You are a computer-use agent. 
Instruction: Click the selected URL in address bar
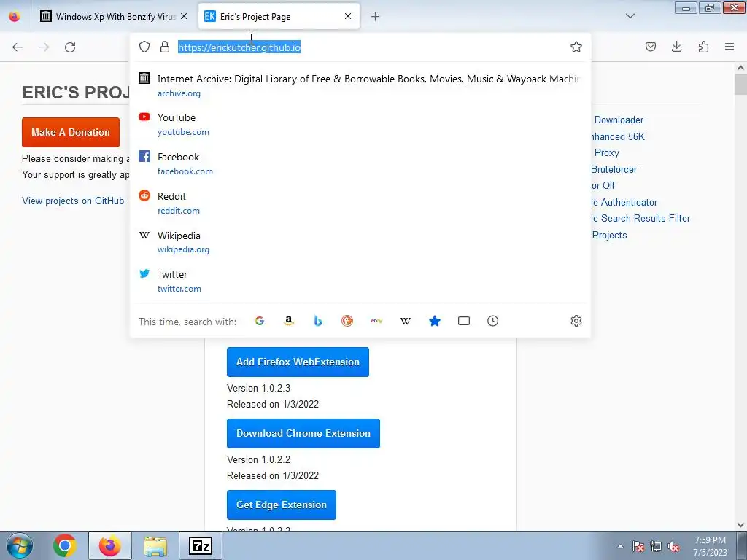(239, 47)
